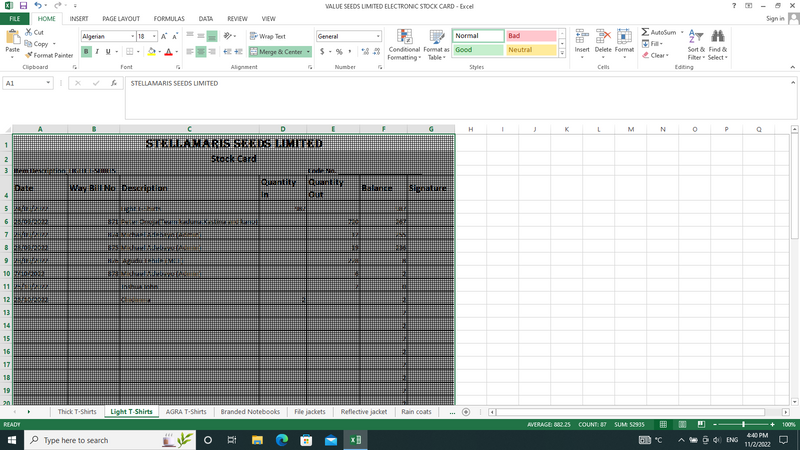This screenshot has height=450, width=800.
Task: Undo the last action
Action: (x=38, y=6)
